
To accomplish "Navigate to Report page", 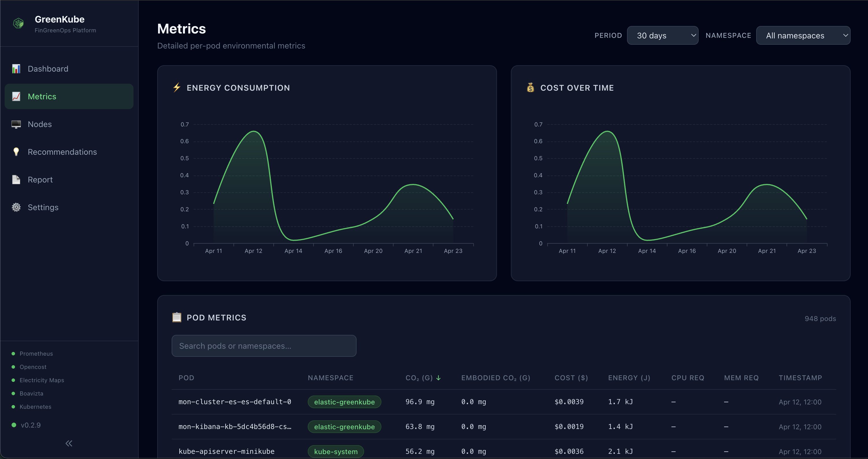I will 69,180.
